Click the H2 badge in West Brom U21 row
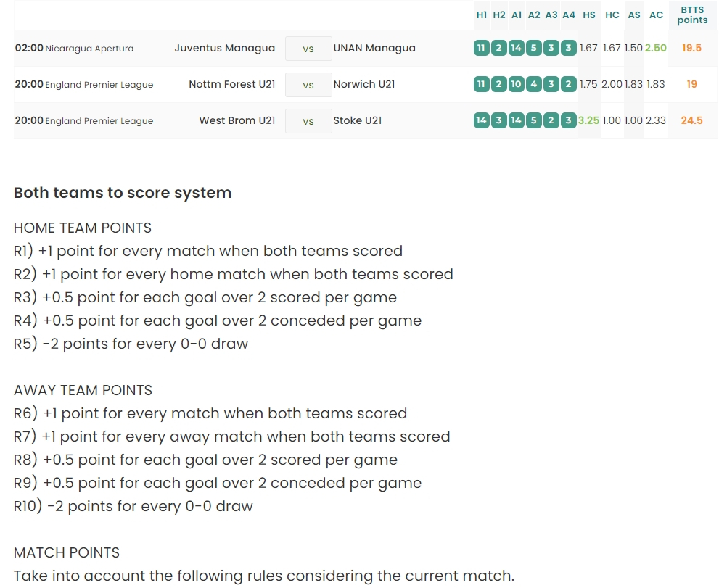The height and width of the screenshot is (588, 719). click(498, 121)
